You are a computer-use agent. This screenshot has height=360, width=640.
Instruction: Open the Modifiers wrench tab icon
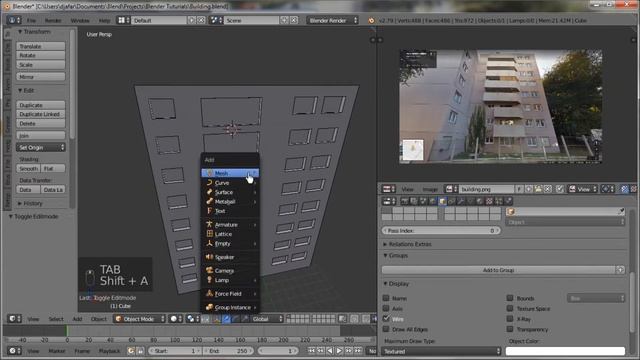tap(461, 201)
